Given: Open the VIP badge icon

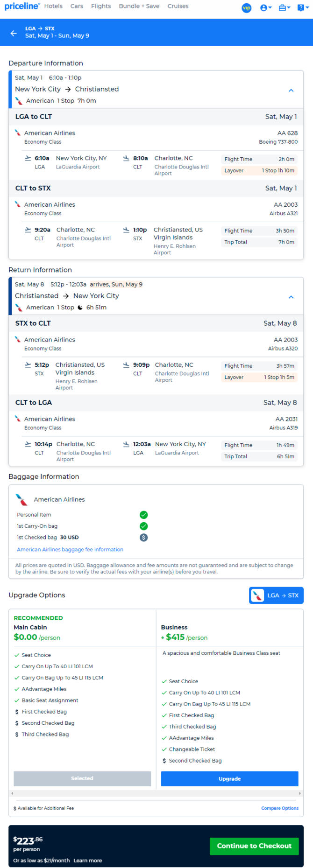Looking at the screenshot, I should [x=247, y=8].
